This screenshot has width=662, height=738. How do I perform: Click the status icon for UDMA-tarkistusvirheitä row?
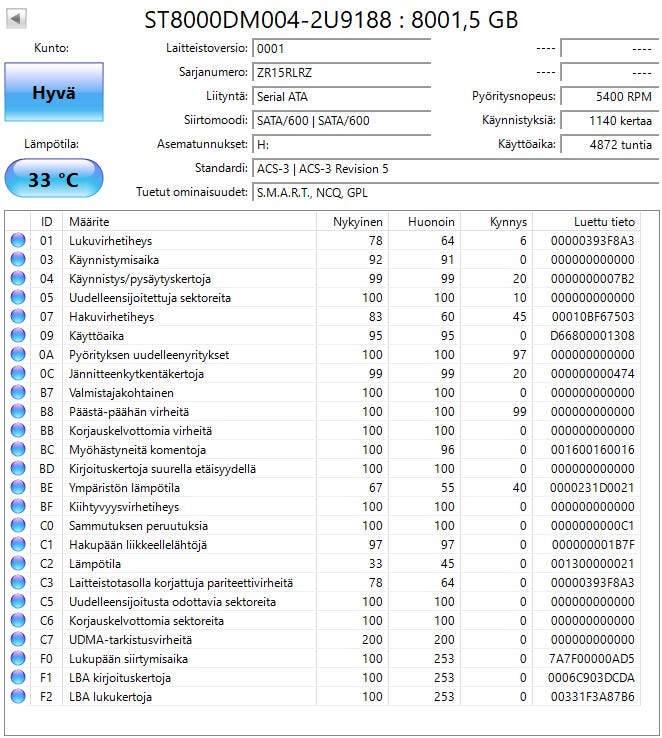pyautogui.click(x=18, y=639)
